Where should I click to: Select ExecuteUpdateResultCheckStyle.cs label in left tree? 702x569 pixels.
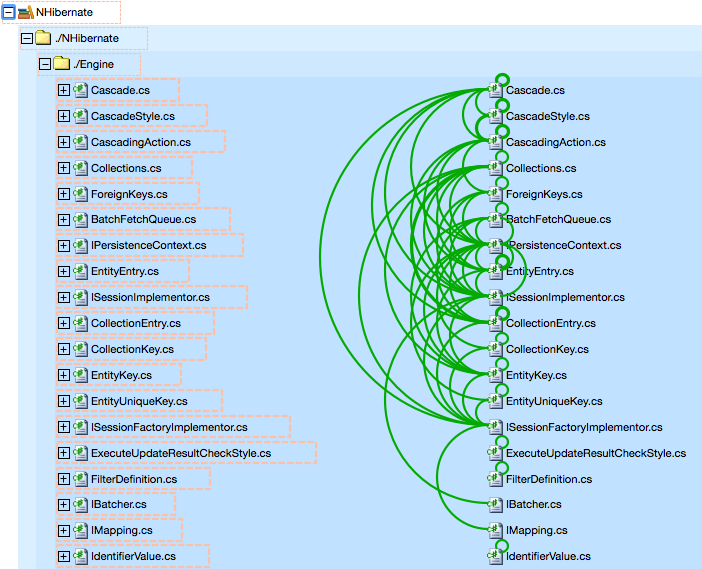[x=181, y=453]
